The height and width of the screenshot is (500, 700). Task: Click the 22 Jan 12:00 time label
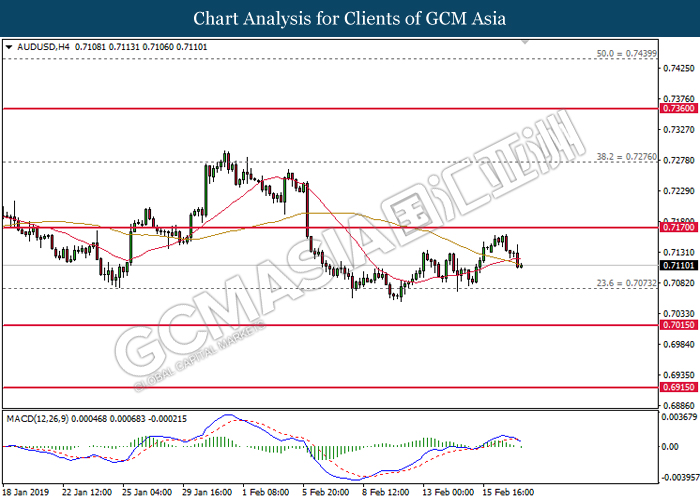[87, 492]
